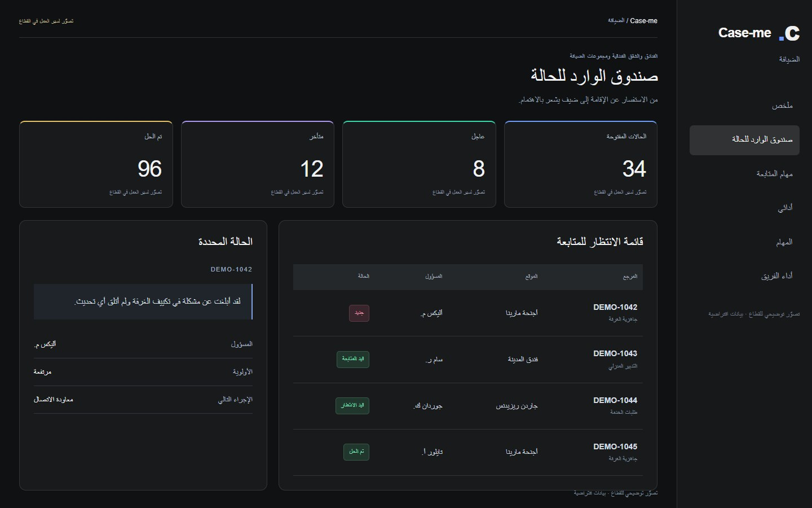Click the تم الحل status badge in DEMO-1045 row
Viewport: 812px width, 508px height.
pos(356,452)
